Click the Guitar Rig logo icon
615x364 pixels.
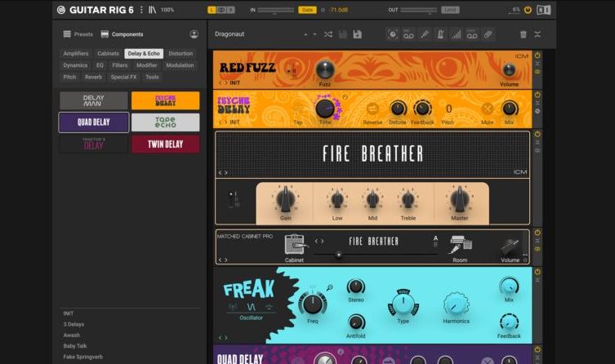click(61, 10)
